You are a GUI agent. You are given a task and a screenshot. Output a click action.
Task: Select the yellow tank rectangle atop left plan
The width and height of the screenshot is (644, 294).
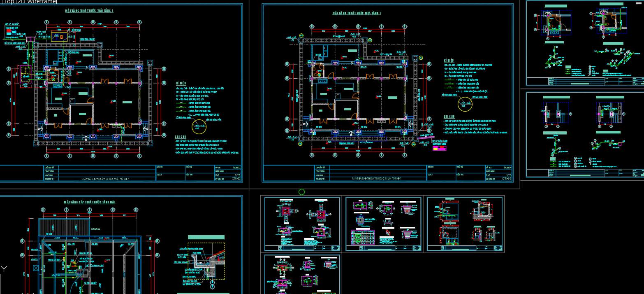[60, 36]
